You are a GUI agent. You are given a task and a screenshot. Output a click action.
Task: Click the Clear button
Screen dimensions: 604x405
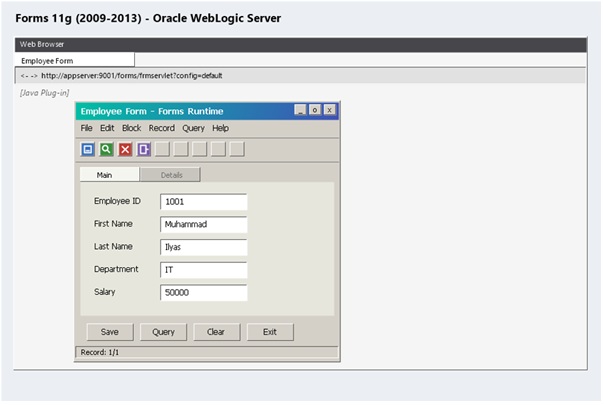[217, 332]
